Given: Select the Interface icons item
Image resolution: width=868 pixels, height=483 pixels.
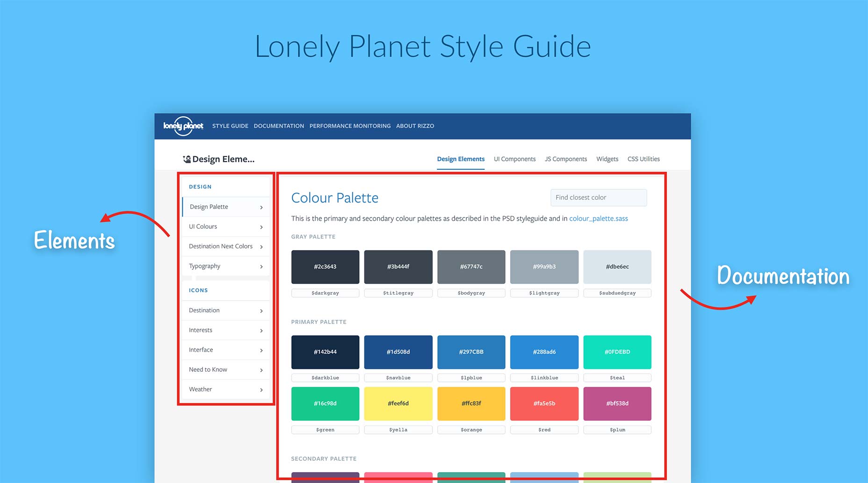Looking at the screenshot, I should click(201, 350).
